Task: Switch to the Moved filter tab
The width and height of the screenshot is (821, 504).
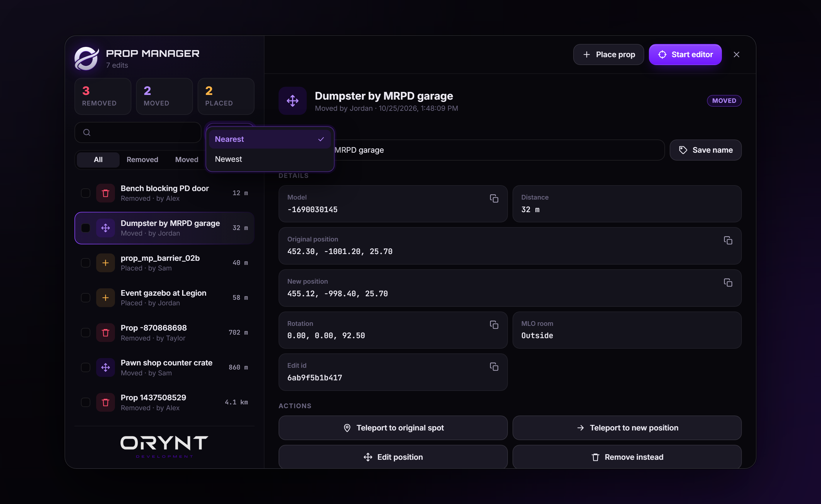Action: click(187, 160)
